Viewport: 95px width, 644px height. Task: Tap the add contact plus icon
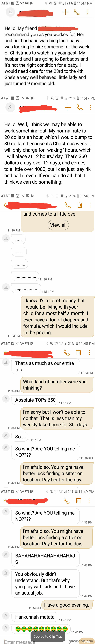[65, 12]
